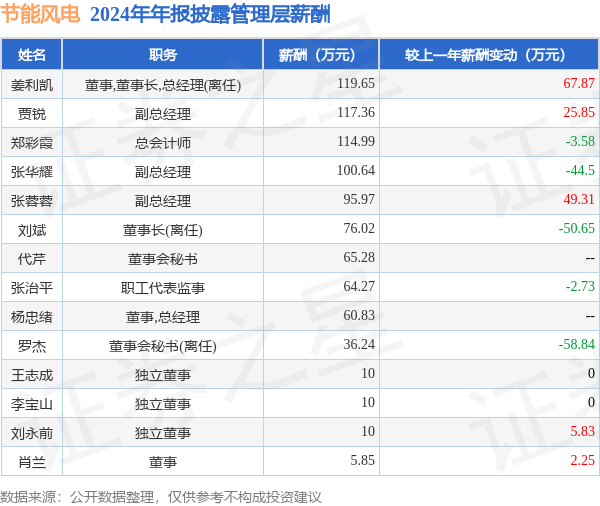Viewport: 600px width, 506px height.
Task: Select the name cell 肖兰
Action: (x=32, y=462)
